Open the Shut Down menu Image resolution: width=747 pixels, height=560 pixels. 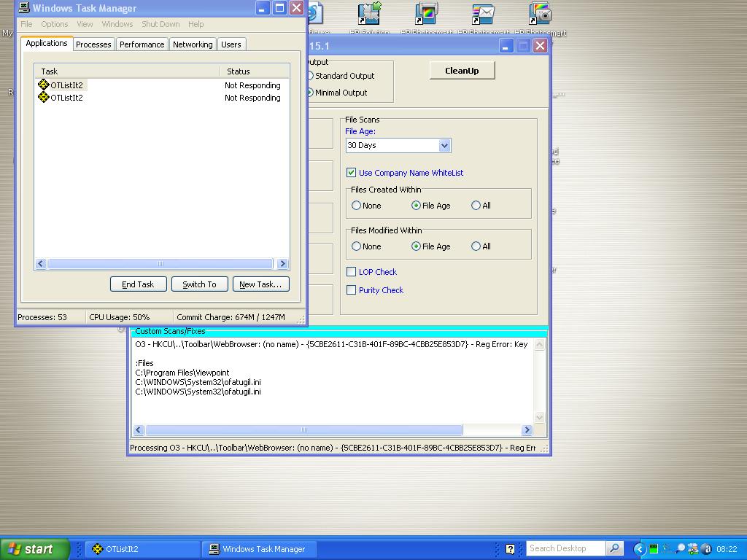coord(160,24)
